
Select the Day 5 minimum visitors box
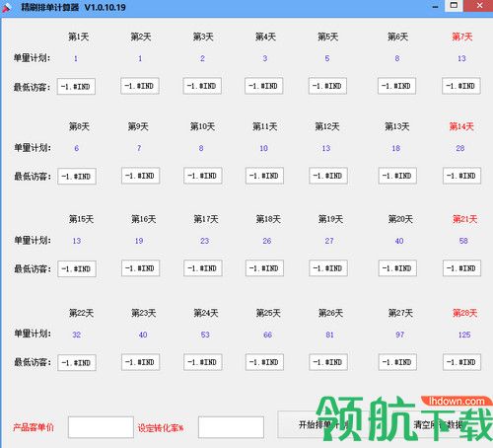[x=327, y=86]
